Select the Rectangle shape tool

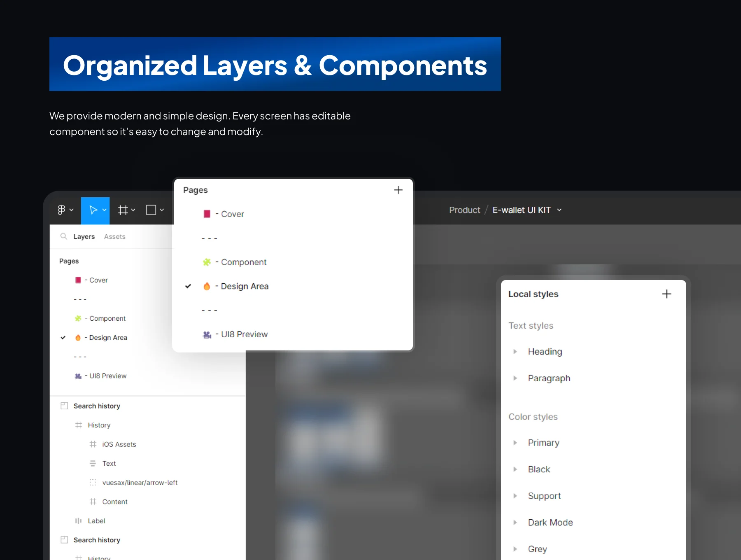(x=151, y=210)
